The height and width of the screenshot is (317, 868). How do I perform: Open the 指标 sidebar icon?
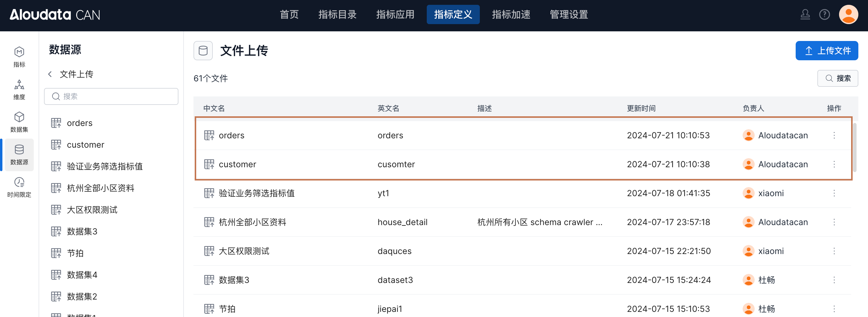(19, 57)
